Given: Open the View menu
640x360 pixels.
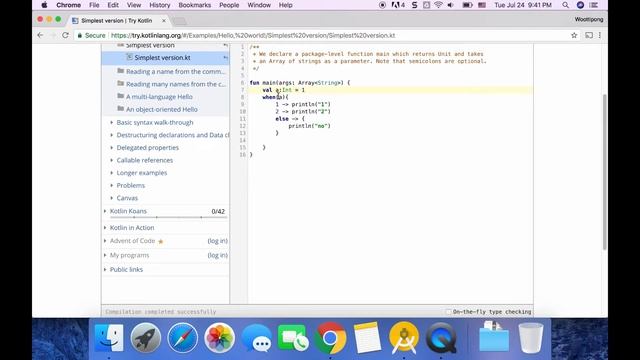Looking at the screenshot, I should (x=133, y=5).
